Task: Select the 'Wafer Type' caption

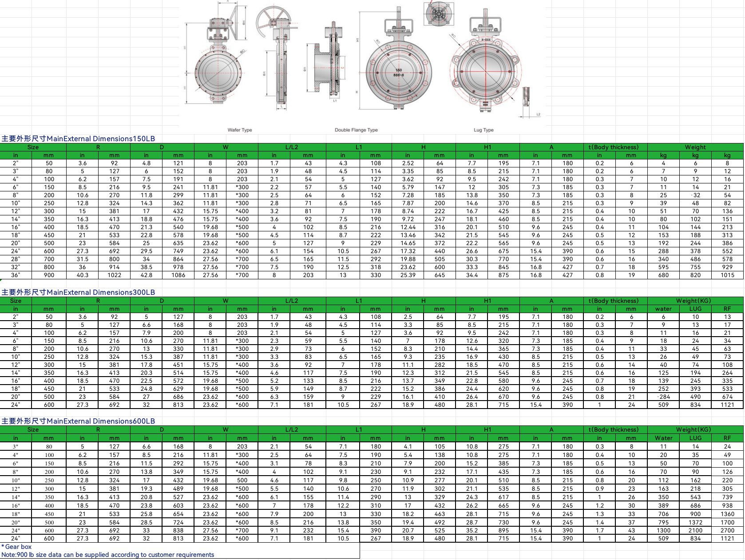Action: pos(240,130)
